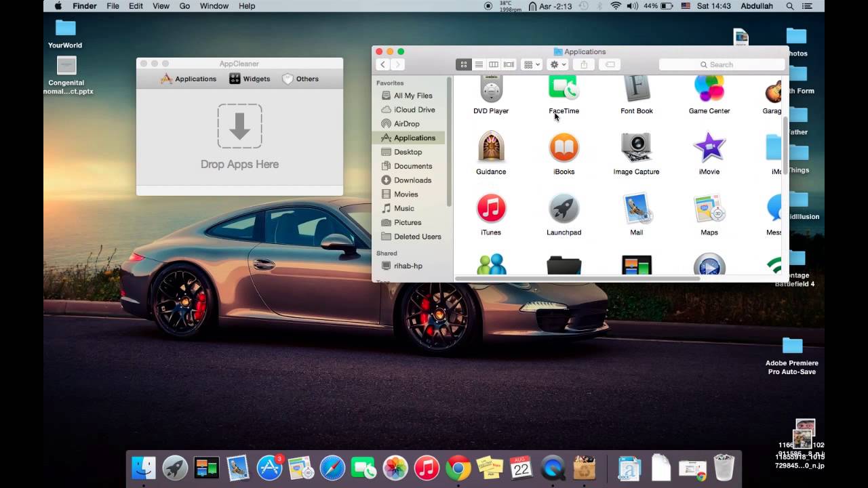The width and height of the screenshot is (868, 488).
Task: Go back in Finder window
Action: point(382,64)
